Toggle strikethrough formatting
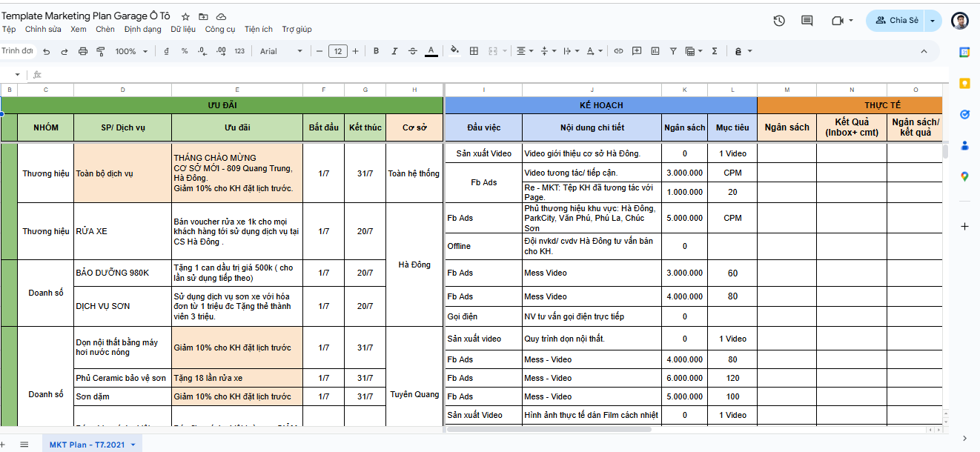Image resolution: width=980 pixels, height=452 pixels. [x=413, y=51]
